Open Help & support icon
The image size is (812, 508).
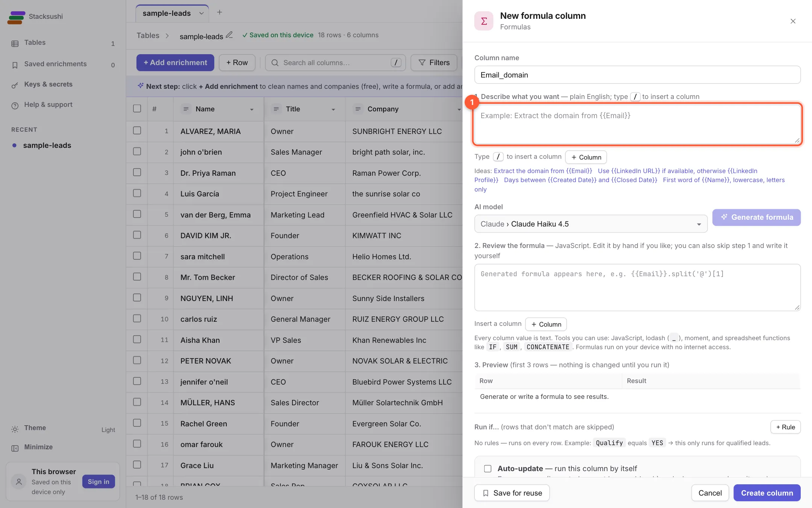pos(15,106)
